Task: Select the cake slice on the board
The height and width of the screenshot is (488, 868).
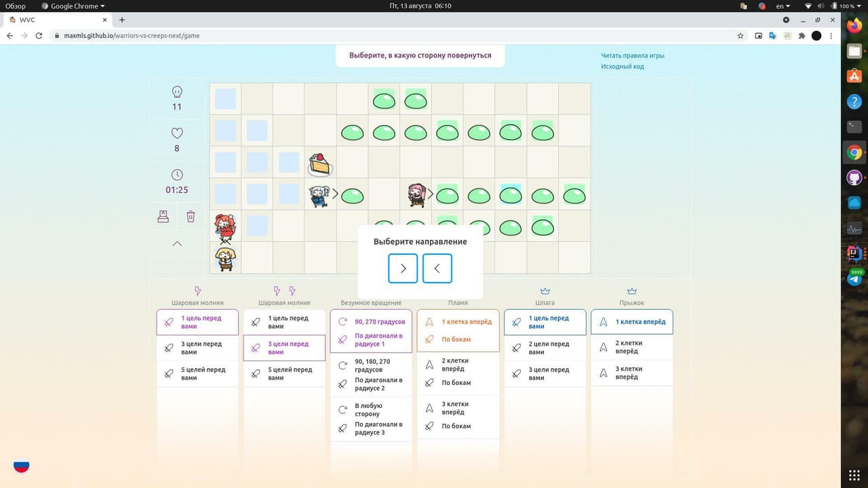Action: click(x=319, y=165)
